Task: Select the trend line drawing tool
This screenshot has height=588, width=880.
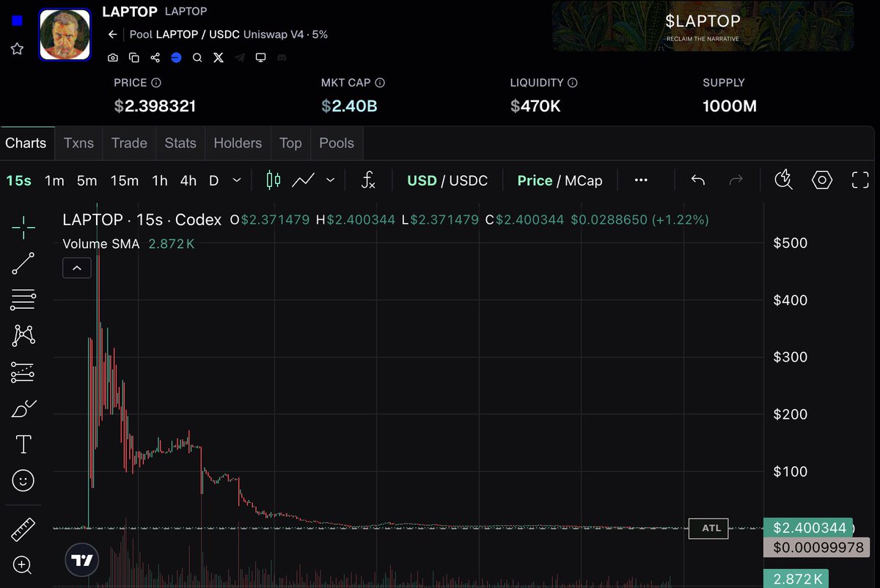Action: (x=23, y=264)
